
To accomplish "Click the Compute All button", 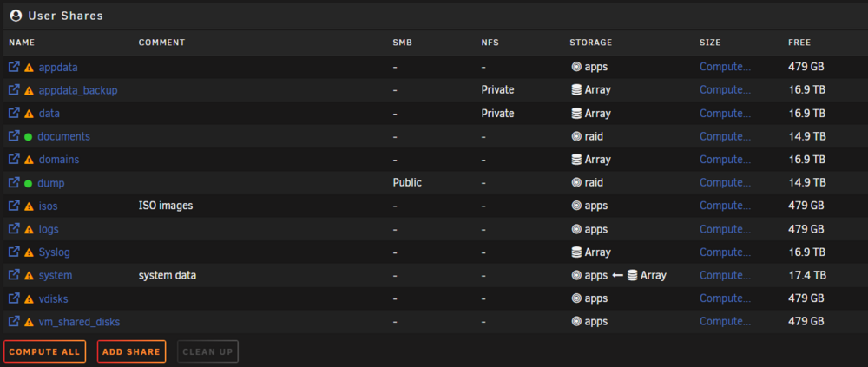I will pos(45,351).
